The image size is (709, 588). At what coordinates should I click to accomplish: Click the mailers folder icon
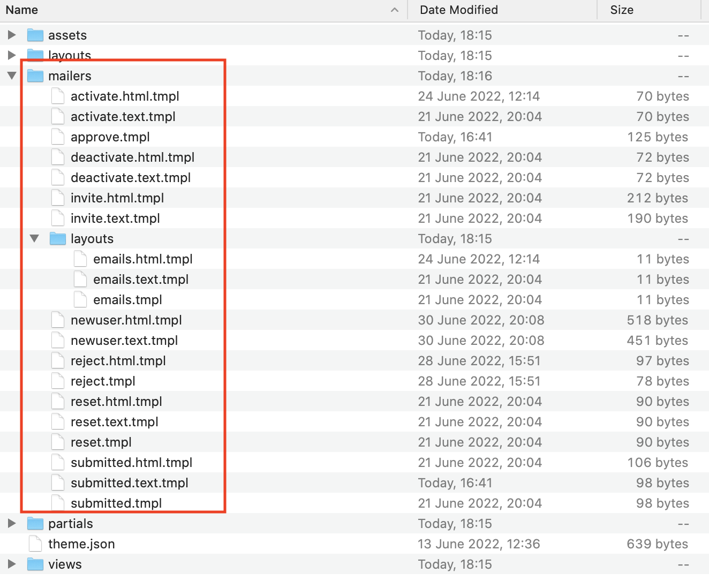[x=34, y=76]
